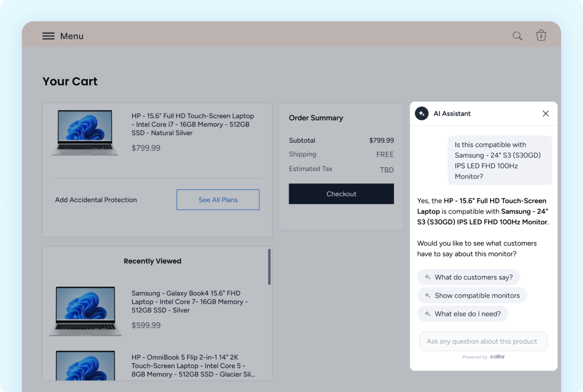
Task: Click the 'Add Accidental Protection' label
Action: click(x=96, y=200)
